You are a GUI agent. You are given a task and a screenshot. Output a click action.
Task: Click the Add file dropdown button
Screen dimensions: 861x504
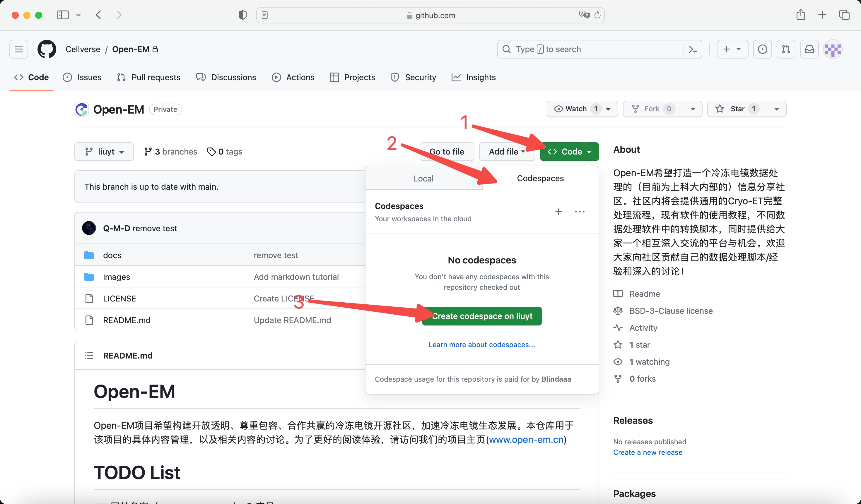(506, 152)
